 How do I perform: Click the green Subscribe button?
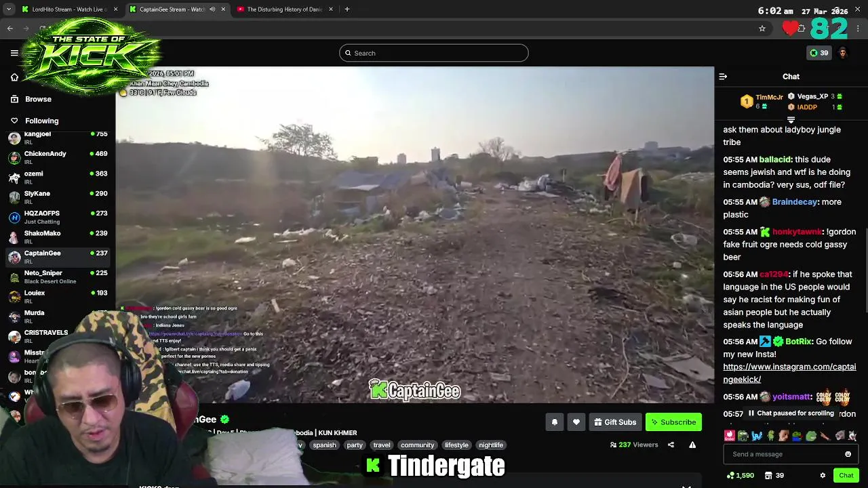pyautogui.click(x=673, y=422)
